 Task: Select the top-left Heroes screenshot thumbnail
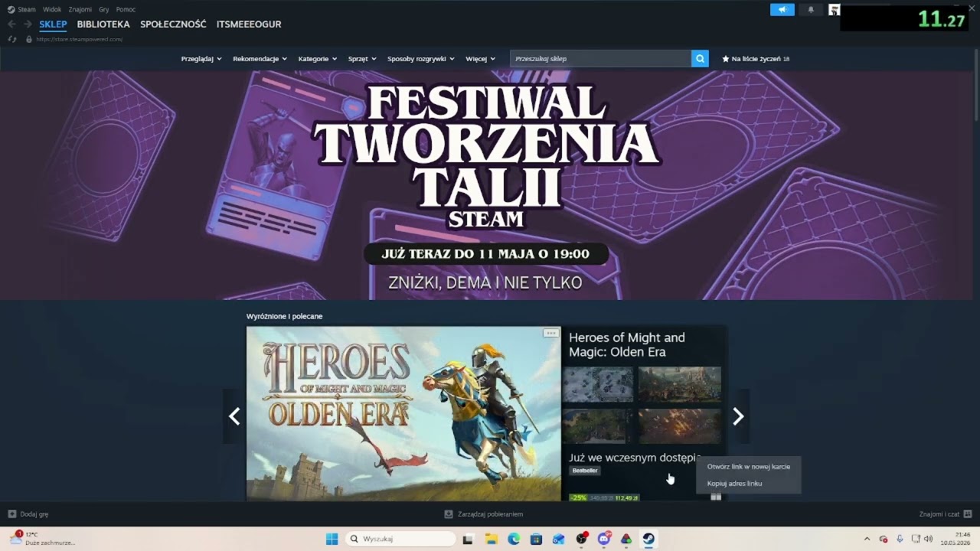pos(598,384)
